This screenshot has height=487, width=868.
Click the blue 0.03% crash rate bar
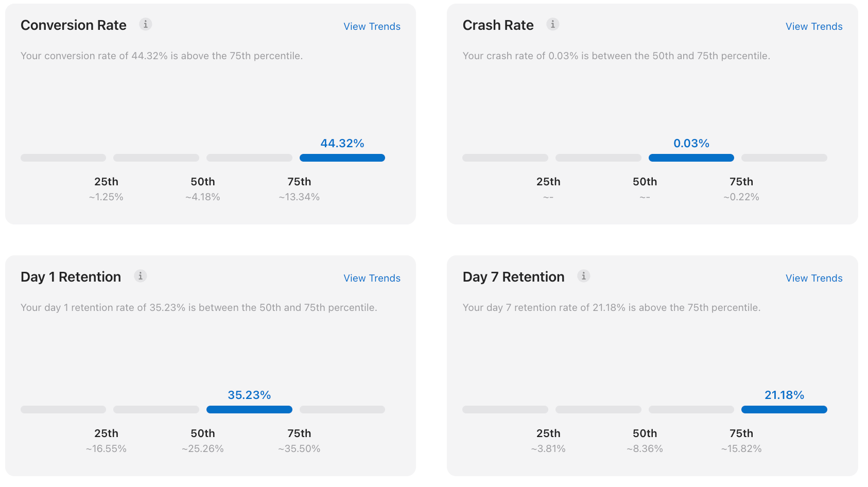click(691, 158)
